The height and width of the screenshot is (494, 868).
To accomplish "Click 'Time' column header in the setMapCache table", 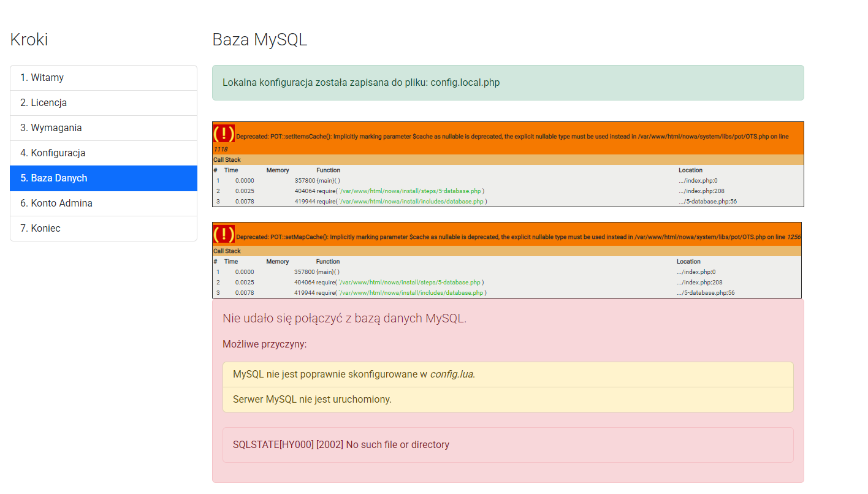I will pos(231,262).
